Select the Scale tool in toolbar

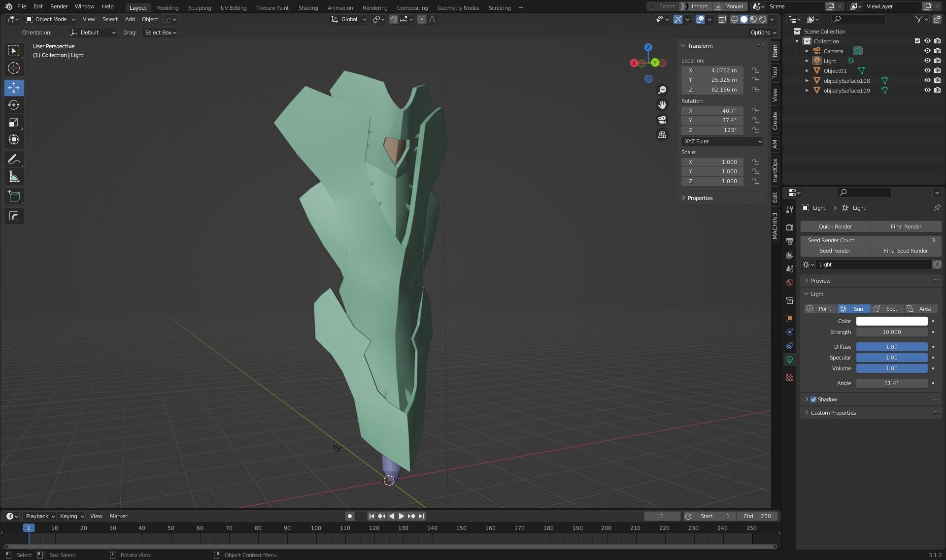14,122
